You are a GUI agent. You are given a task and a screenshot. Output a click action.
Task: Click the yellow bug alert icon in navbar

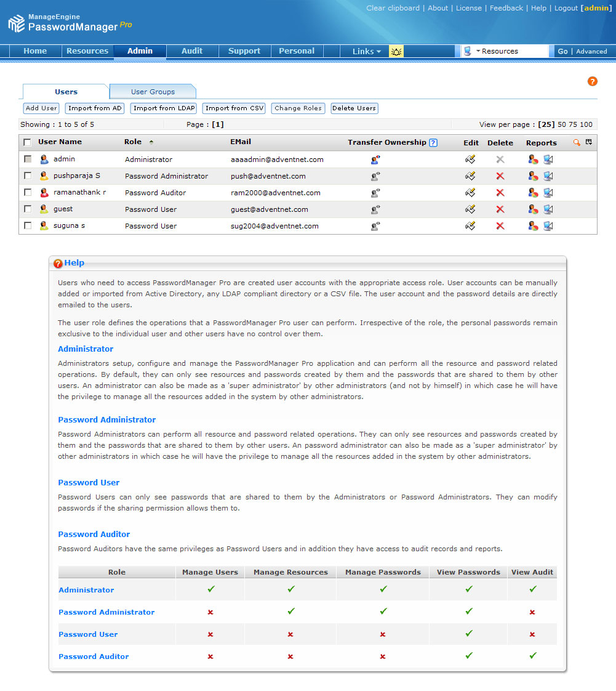(x=396, y=52)
